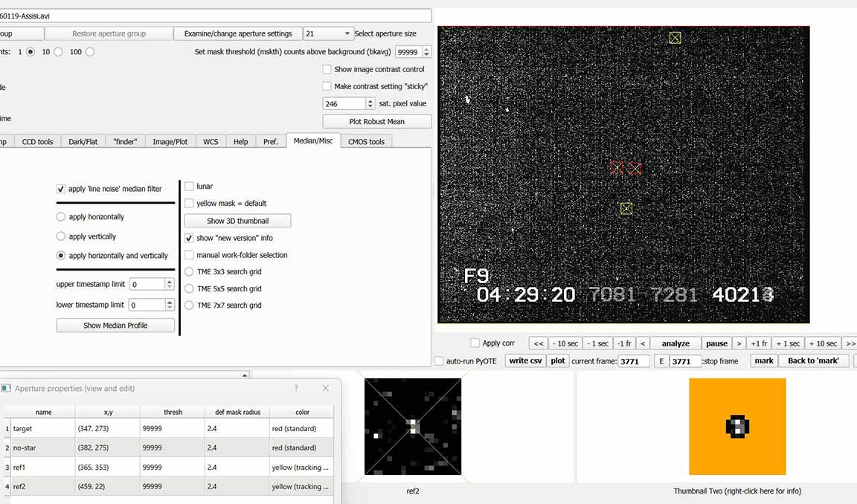The width and height of the screenshot is (857, 504).
Task: Click the rewind '<<' playback button
Action: [539, 343]
